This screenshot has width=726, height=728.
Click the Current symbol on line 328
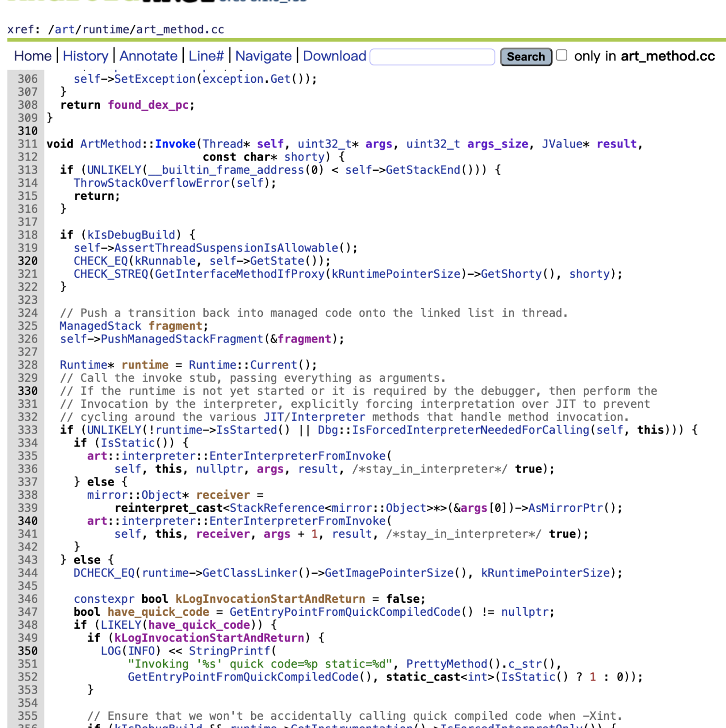[x=274, y=365]
